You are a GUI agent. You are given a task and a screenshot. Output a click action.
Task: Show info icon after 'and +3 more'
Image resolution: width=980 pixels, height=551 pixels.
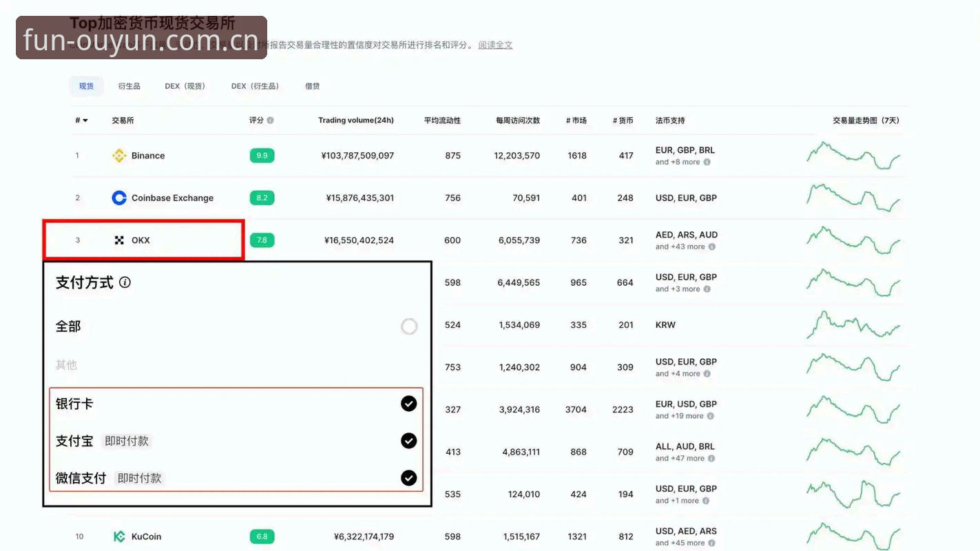pyautogui.click(x=707, y=289)
